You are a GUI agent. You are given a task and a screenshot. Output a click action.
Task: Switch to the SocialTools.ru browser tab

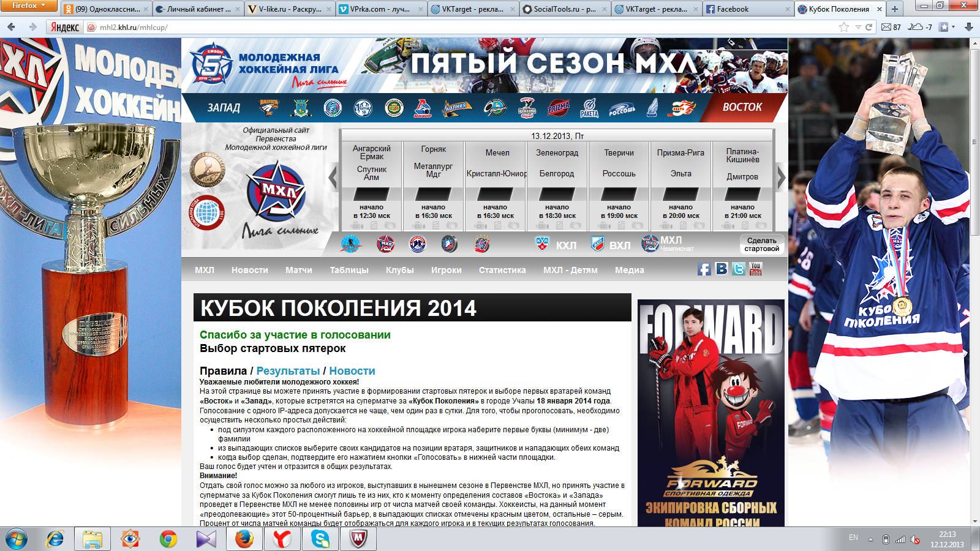click(565, 9)
